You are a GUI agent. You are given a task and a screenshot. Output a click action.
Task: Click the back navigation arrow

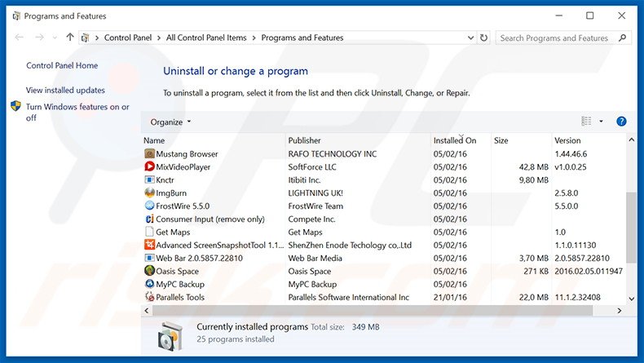(19, 38)
